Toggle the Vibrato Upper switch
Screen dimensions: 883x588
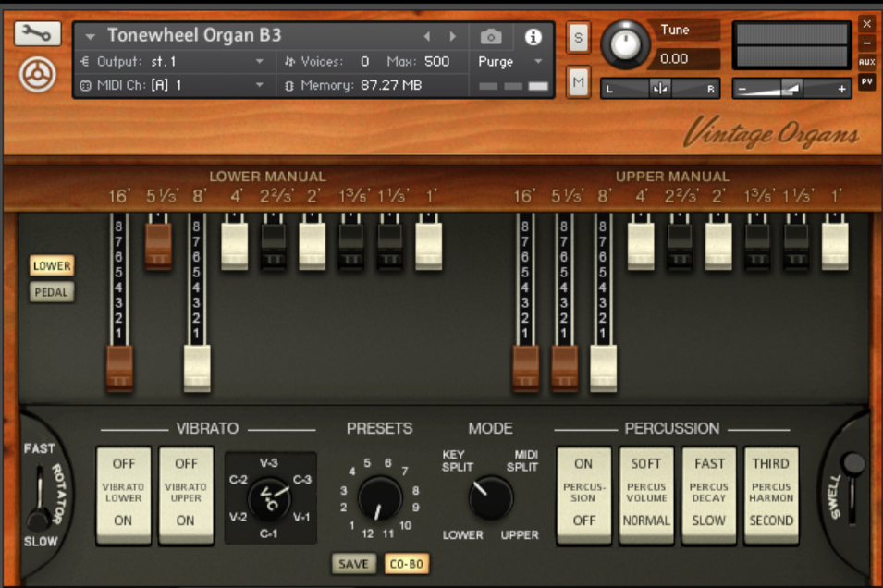coord(186,492)
